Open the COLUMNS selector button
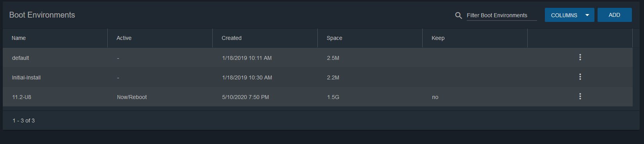 (569, 15)
